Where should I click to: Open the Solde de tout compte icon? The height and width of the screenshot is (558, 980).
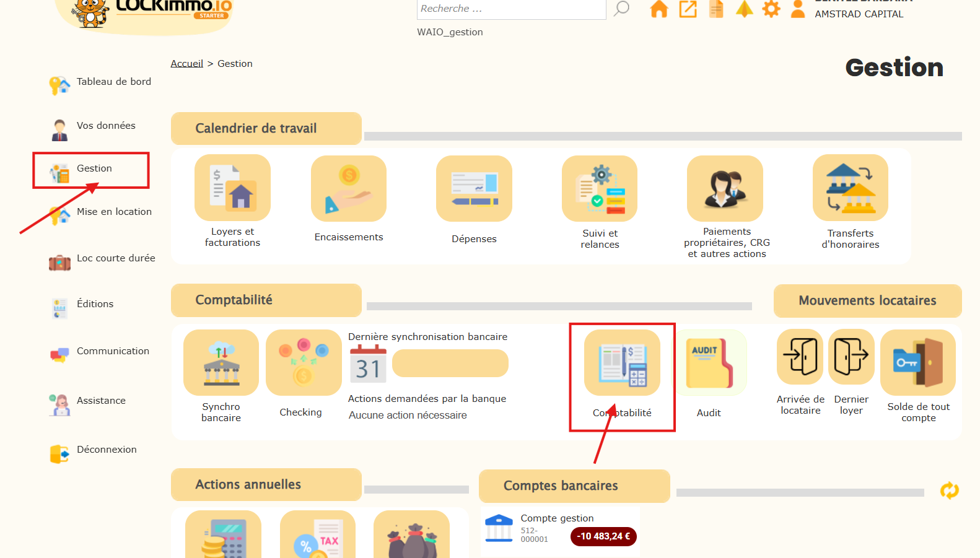tap(918, 362)
